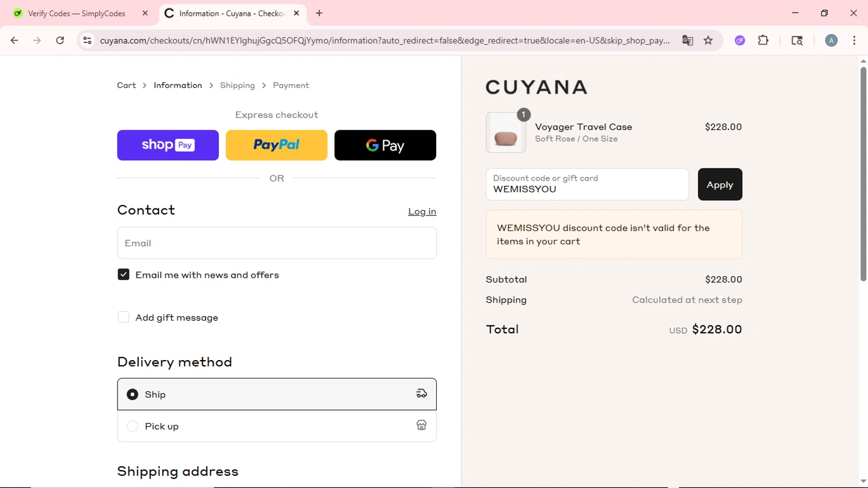The image size is (868, 488).
Task: Uncheck Email me with news and offers
Action: (123, 274)
